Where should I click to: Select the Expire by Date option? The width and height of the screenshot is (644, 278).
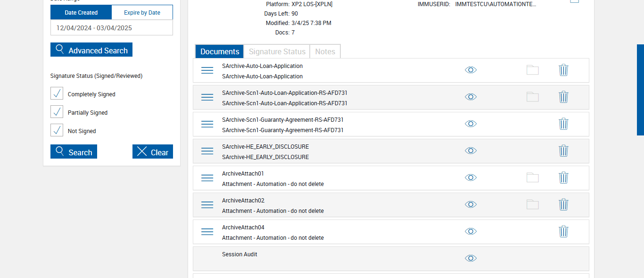142,12
